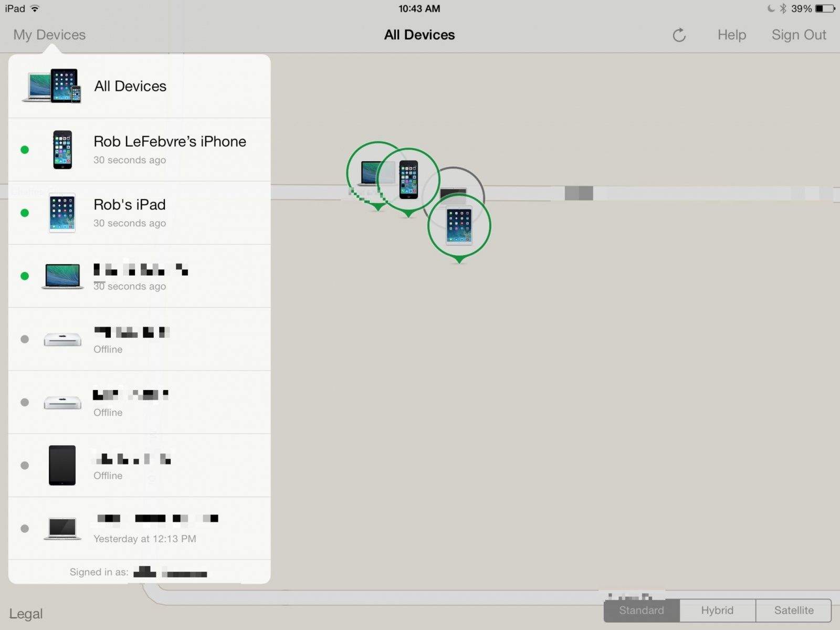
Task: Select laptop seen Yesterday at 12:13 PM
Action: [x=140, y=528]
